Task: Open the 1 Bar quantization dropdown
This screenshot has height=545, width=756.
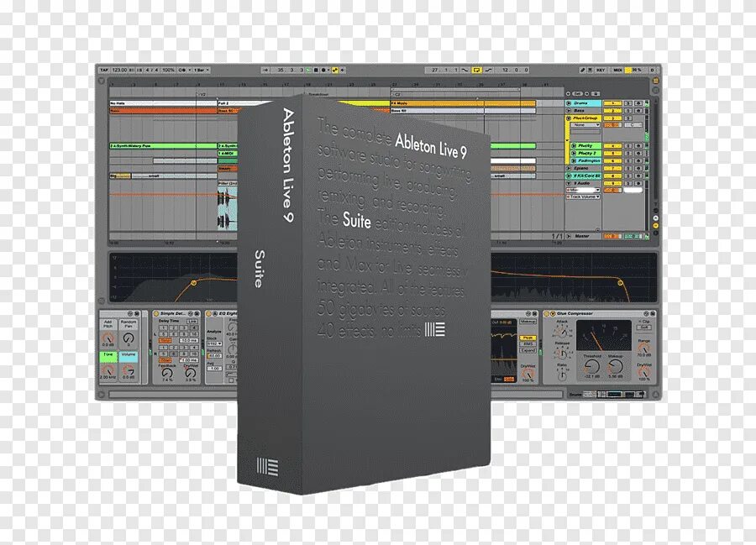Action: tap(202, 70)
